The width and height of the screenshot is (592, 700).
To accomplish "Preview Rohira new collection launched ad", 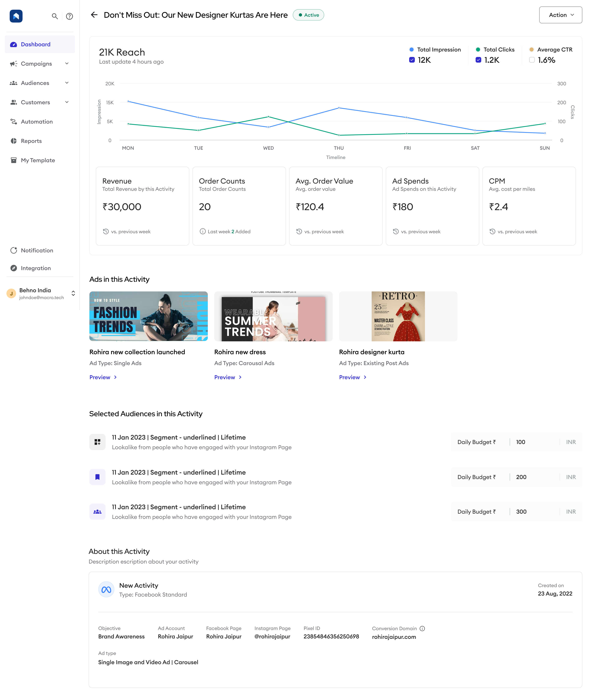I will tap(103, 377).
